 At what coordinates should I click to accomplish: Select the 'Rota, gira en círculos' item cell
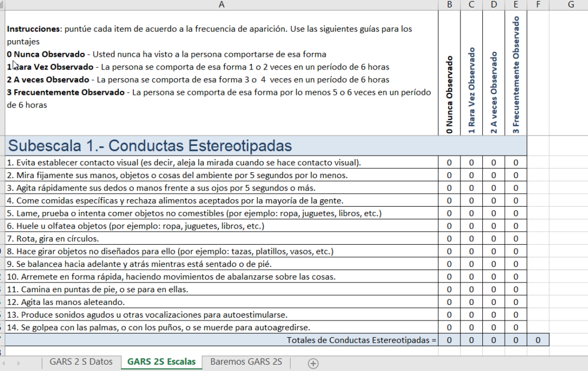click(x=172, y=238)
